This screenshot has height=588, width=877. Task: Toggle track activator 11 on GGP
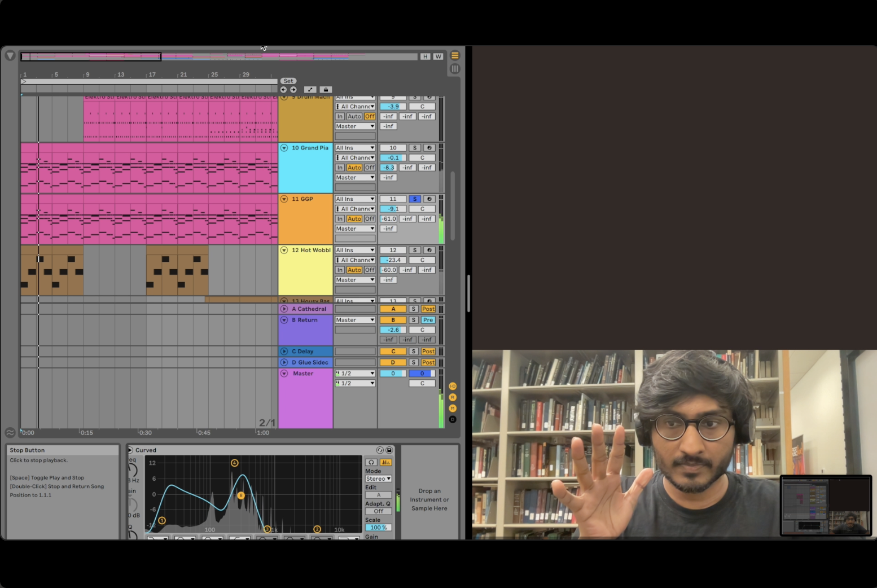point(393,199)
